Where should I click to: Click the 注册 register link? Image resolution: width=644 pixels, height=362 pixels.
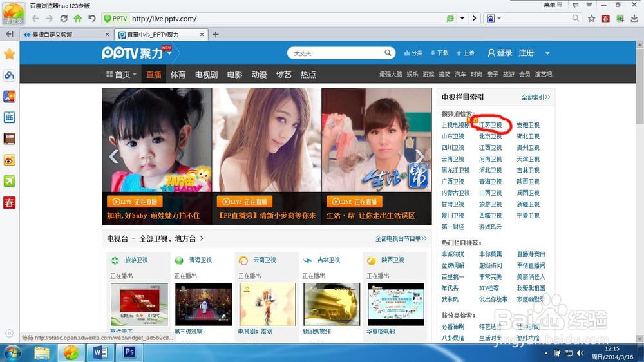pyautogui.click(x=526, y=53)
